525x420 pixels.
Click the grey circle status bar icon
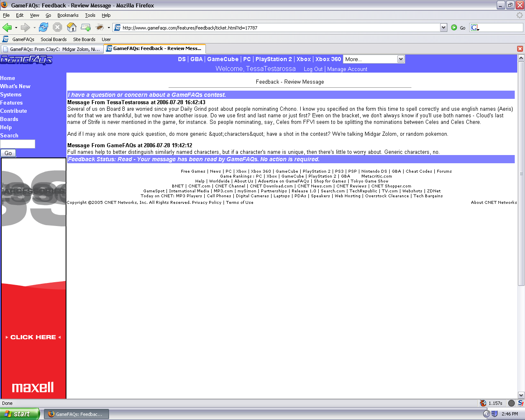coord(511,403)
